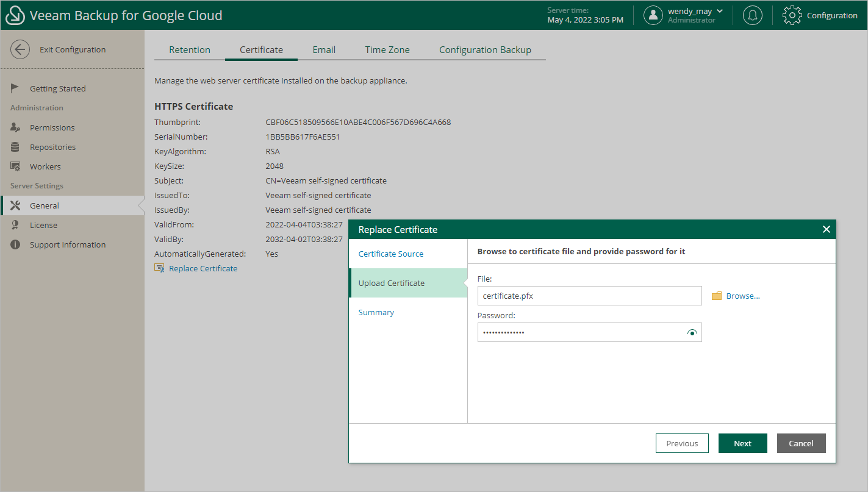Click the Repositories database icon
This screenshot has width=868, height=492.
click(15, 147)
